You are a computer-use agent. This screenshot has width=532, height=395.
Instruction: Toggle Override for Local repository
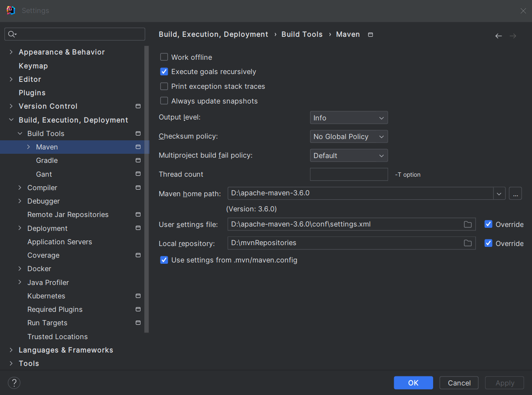pyautogui.click(x=488, y=243)
